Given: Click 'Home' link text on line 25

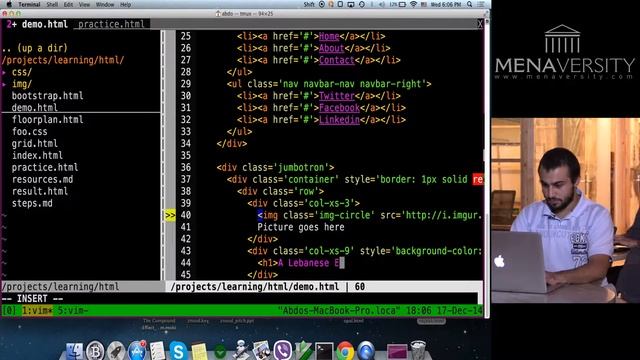Looking at the screenshot, I should click(329, 36).
